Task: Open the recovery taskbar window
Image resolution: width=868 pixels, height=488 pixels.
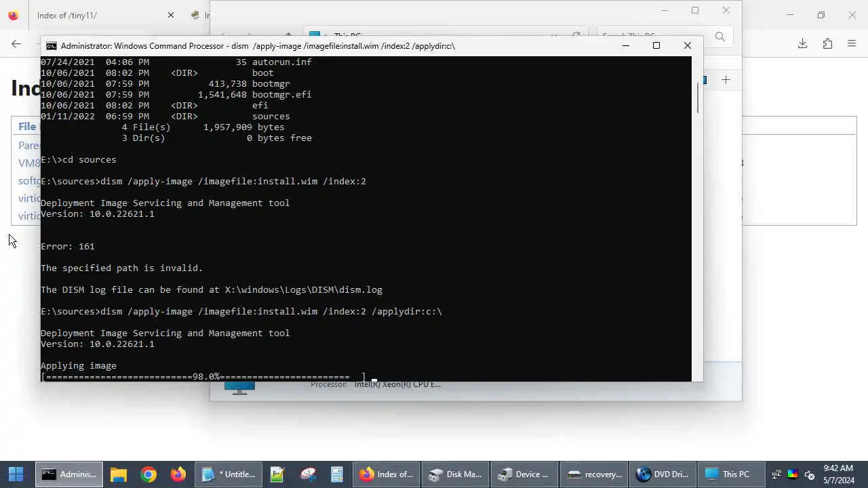Action: pyautogui.click(x=594, y=474)
